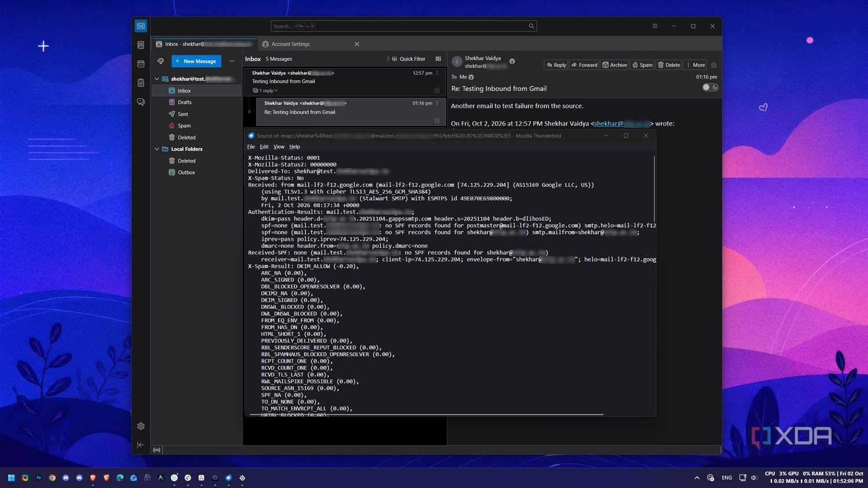Click the Reply button
The height and width of the screenshot is (488, 868).
(x=556, y=65)
